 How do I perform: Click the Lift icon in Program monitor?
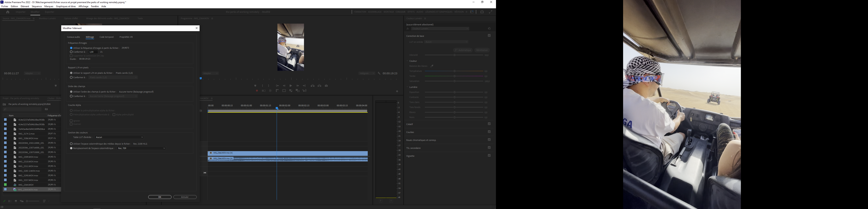coord(313,86)
